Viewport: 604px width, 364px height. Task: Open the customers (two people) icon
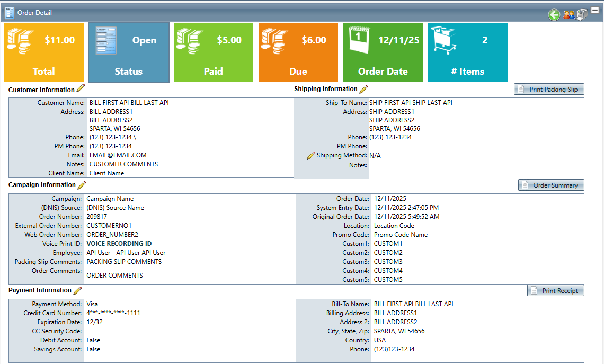pos(569,15)
